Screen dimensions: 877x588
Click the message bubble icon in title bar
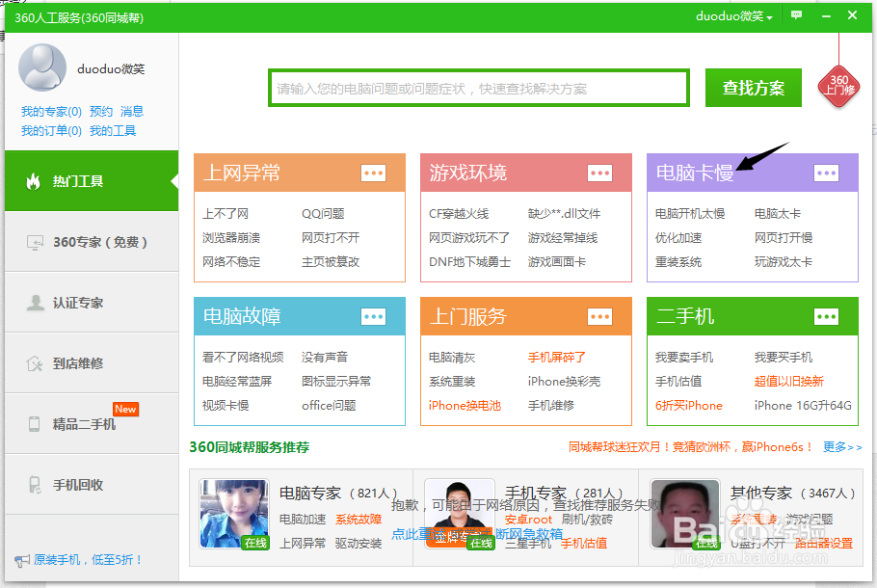pyautogui.click(x=795, y=14)
